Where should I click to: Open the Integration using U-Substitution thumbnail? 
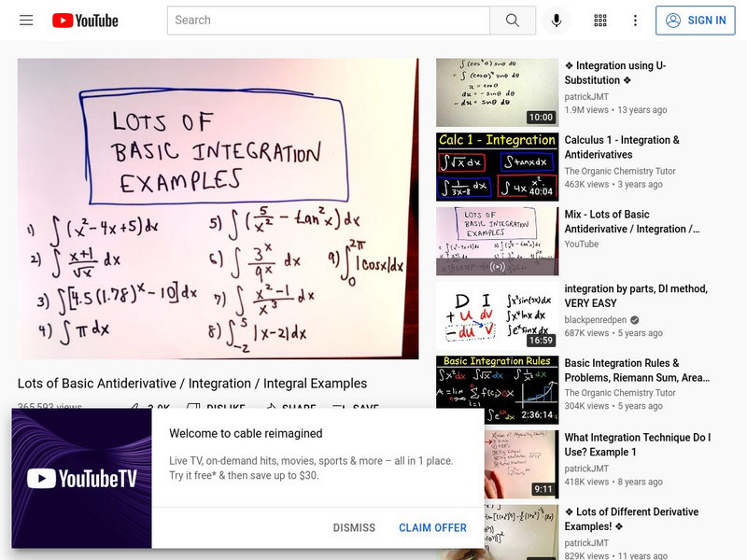[x=498, y=92]
